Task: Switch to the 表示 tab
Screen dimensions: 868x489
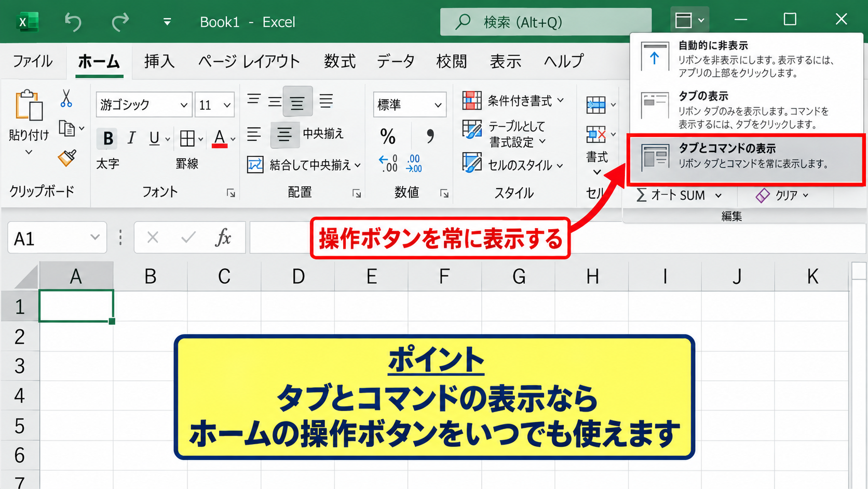Action: click(505, 61)
